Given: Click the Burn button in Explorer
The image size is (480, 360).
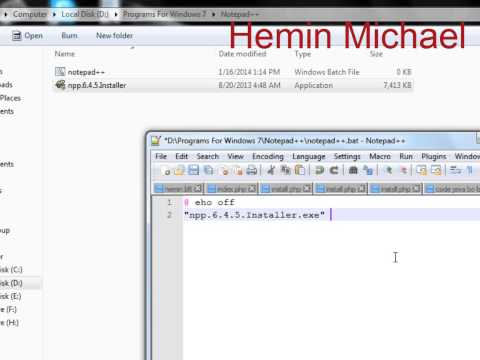Looking at the screenshot, I should (x=69, y=36).
